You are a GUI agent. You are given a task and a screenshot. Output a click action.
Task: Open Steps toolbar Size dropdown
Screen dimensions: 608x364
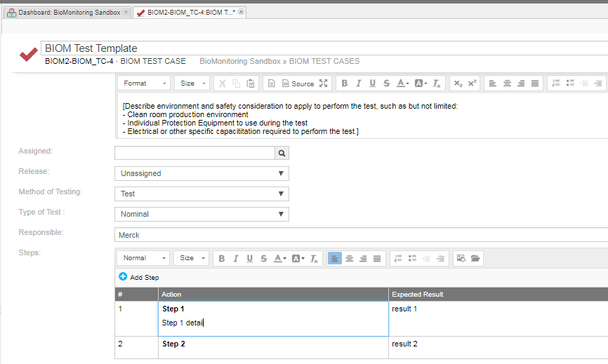tap(192, 258)
